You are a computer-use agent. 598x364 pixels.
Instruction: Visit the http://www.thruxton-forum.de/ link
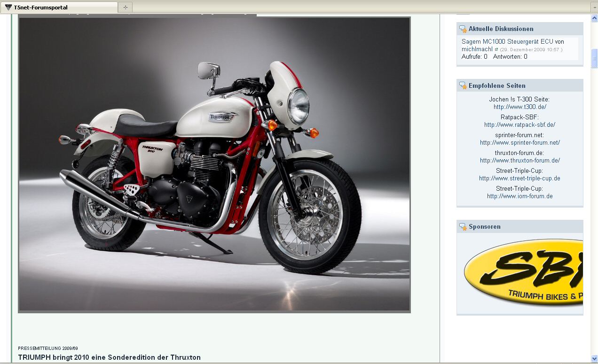[x=520, y=161]
